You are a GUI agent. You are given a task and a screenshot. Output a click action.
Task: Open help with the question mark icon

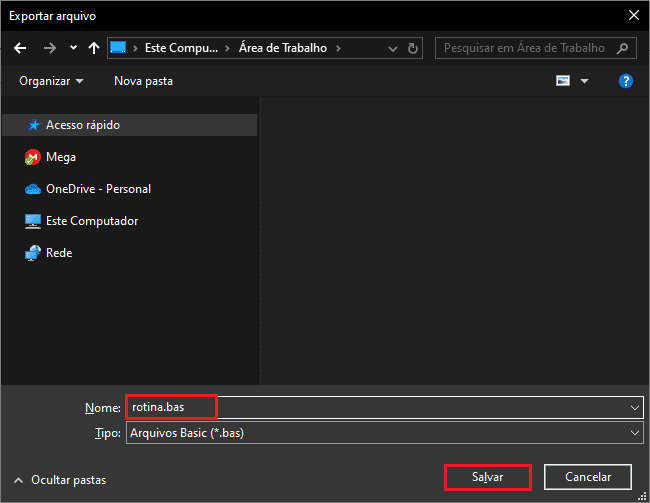626,81
